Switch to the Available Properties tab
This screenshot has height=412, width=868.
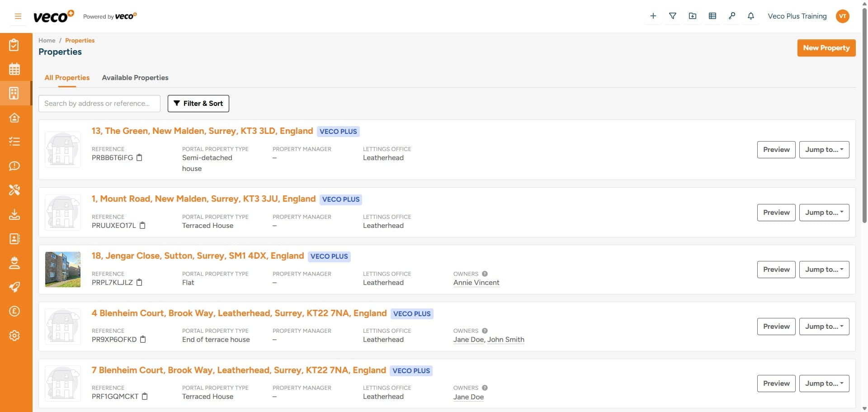click(135, 78)
